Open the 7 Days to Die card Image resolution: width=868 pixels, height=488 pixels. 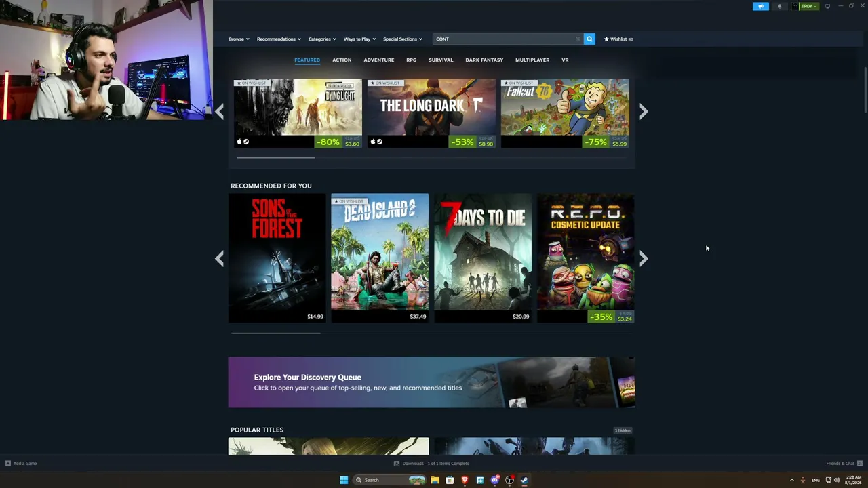(483, 258)
